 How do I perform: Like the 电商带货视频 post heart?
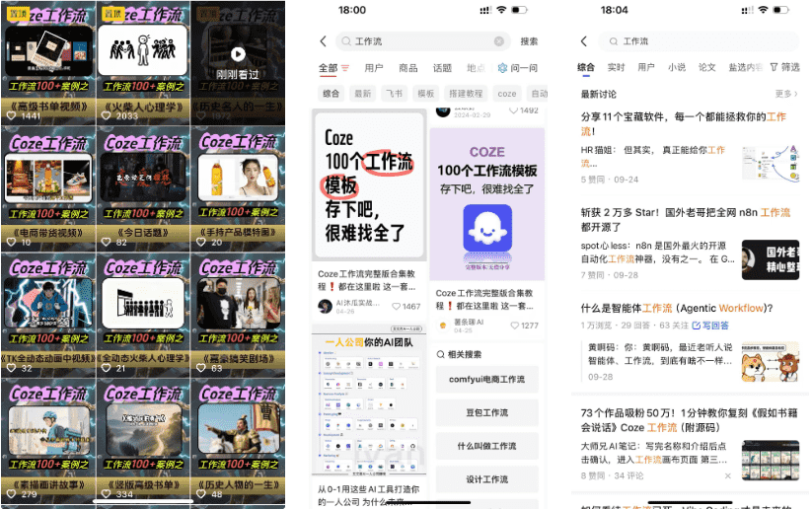(12, 242)
